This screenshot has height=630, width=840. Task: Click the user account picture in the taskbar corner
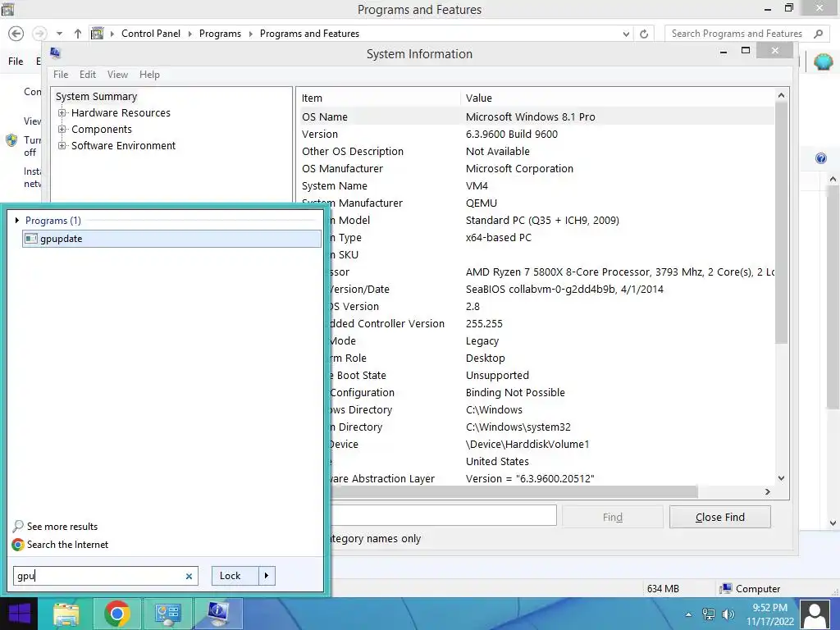815,614
